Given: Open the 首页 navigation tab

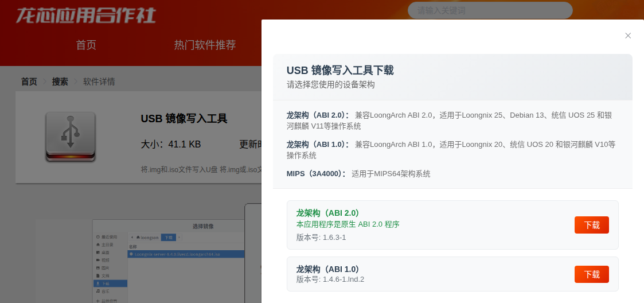Looking at the screenshot, I should 86,45.
